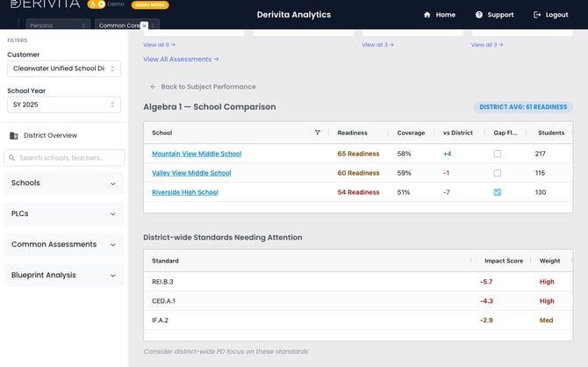Click the Support question mark icon
The image size is (588, 367).
(479, 15)
